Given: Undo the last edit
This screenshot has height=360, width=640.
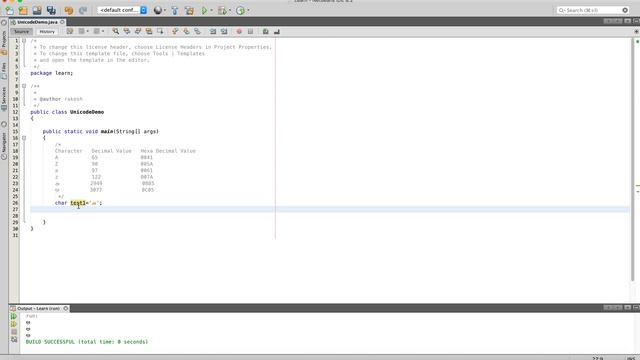Looking at the screenshot, I should (69, 10).
